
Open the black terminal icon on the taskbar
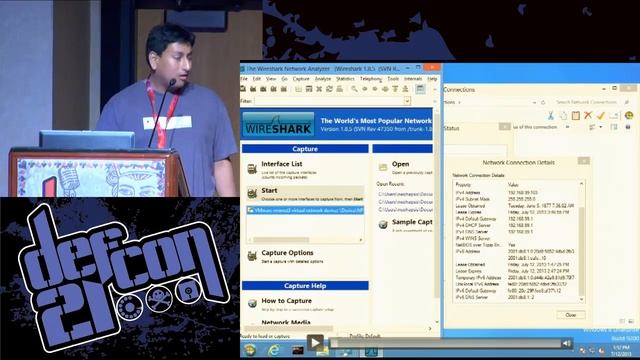coord(298,350)
